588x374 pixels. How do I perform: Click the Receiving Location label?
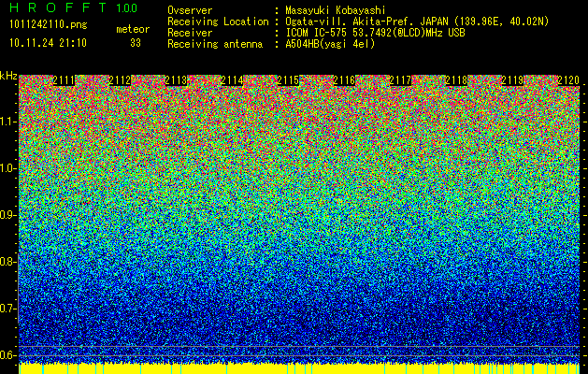click(218, 22)
